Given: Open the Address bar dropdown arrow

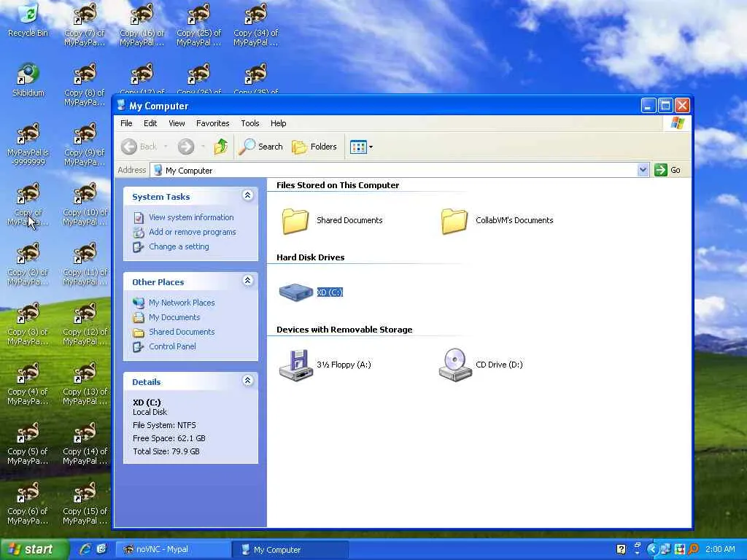Looking at the screenshot, I should click(643, 170).
